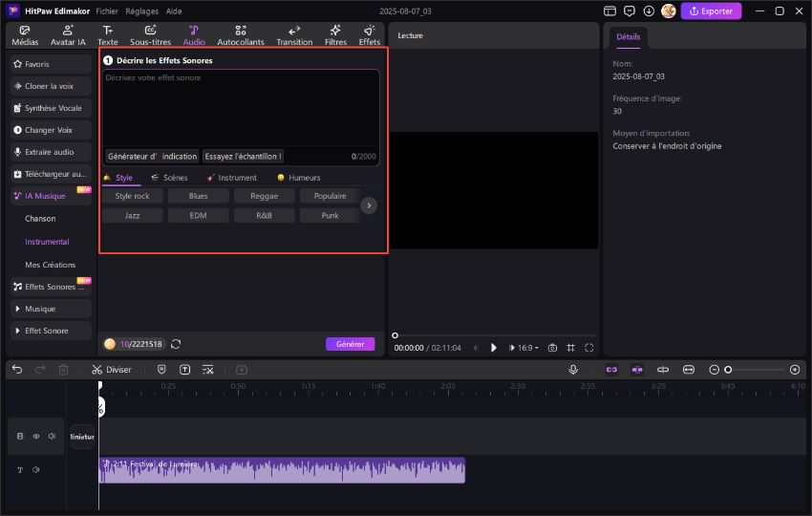The width and height of the screenshot is (812, 516).
Task: Mute the video track audio
Action: pyautogui.click(x=53, y=437)
